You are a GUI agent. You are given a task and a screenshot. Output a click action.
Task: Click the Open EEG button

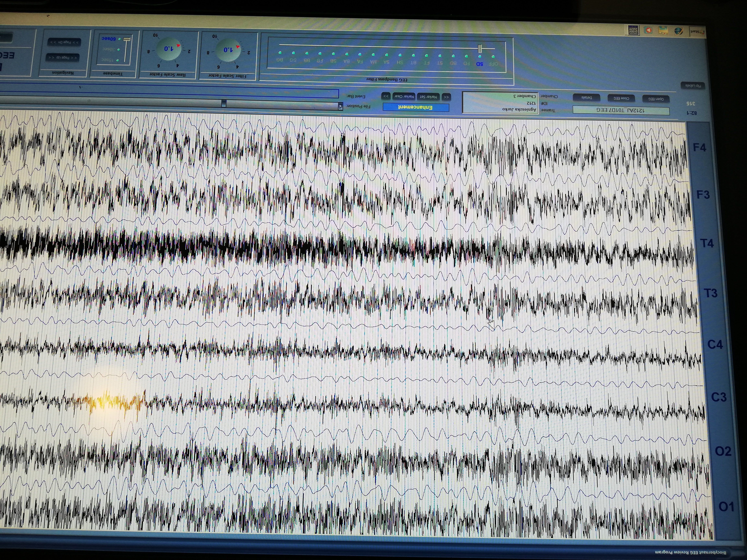coord(656,99)
